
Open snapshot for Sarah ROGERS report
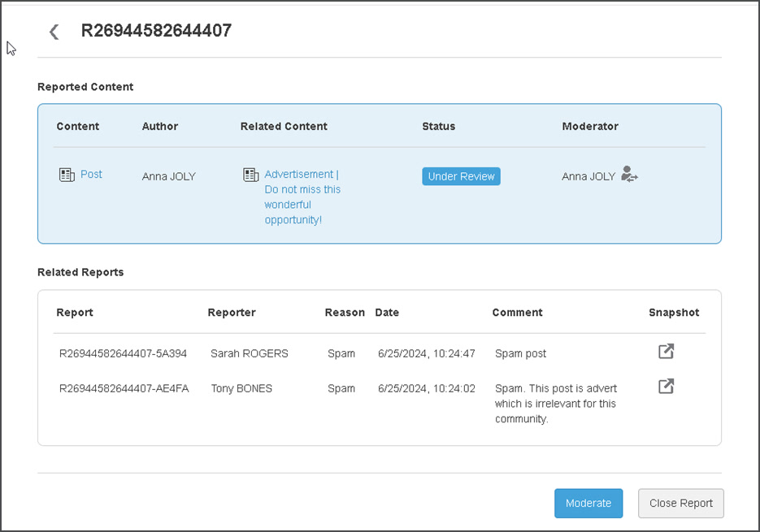coord(666,352)
